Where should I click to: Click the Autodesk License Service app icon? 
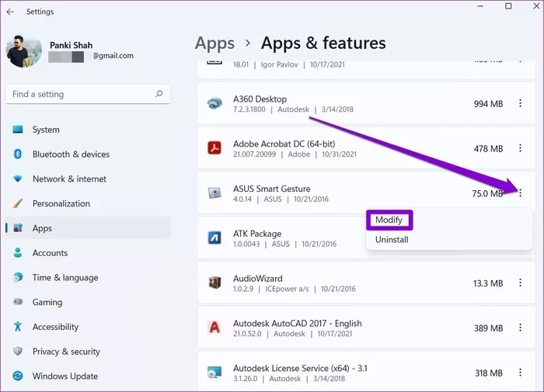coord(214,373)
